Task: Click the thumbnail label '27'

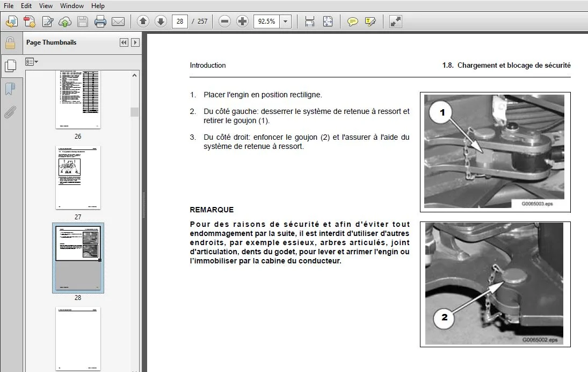Action: (78, 217)
